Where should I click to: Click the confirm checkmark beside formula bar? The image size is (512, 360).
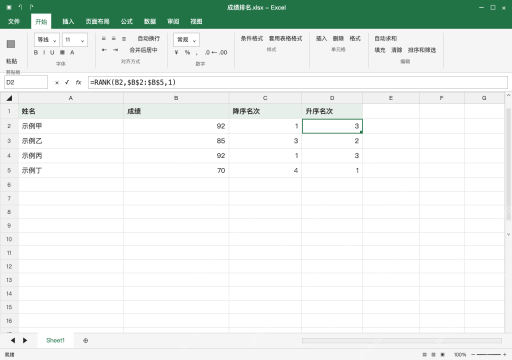(67, 82)
